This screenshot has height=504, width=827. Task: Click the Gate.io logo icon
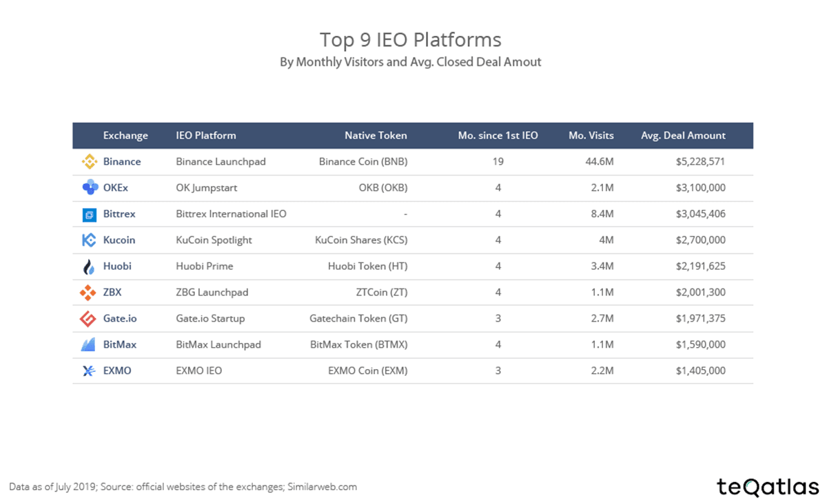90,319
